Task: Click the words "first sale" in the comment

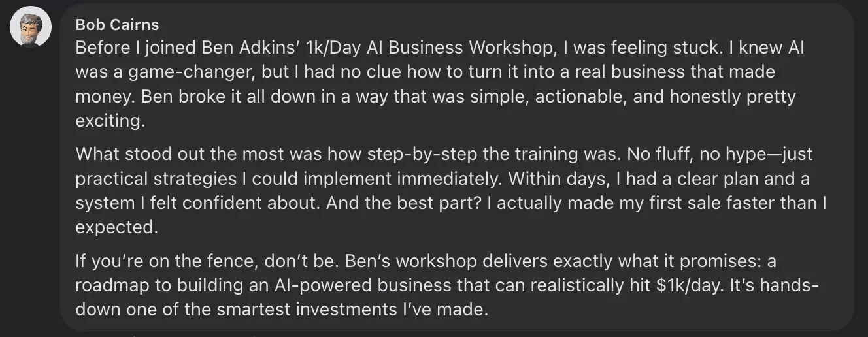Action: (663, 202)
